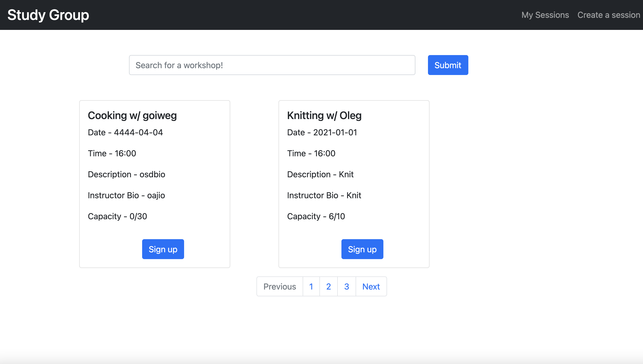The image size is (643, 364).
Task: Sign up for Cooking w/ goiweg
Action: [x=163, y=249]
